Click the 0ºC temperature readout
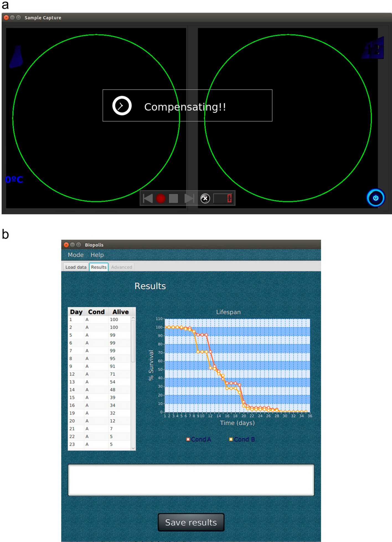Viewport: 392px width, 542px height. [14, 180]
